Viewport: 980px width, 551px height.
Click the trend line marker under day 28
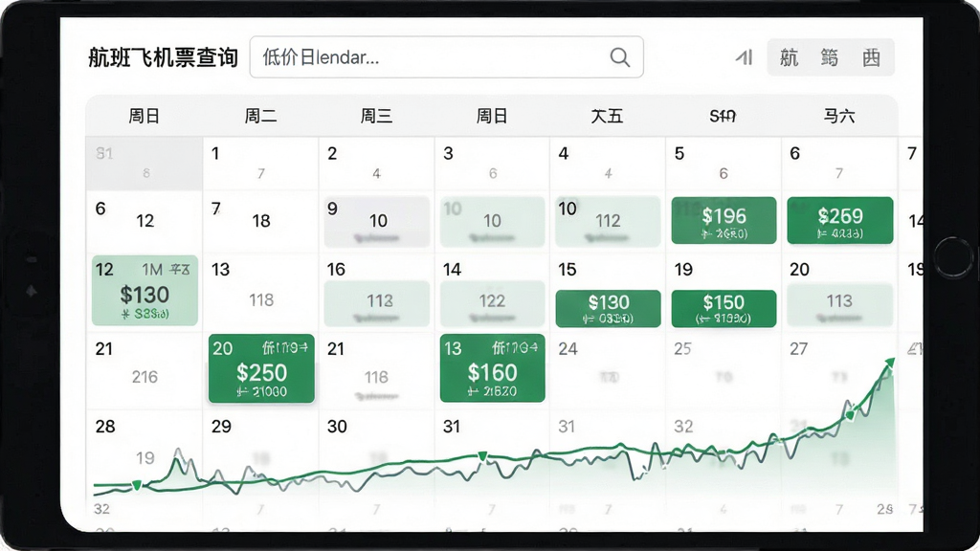pyautogui.click(x=136, y=485)
